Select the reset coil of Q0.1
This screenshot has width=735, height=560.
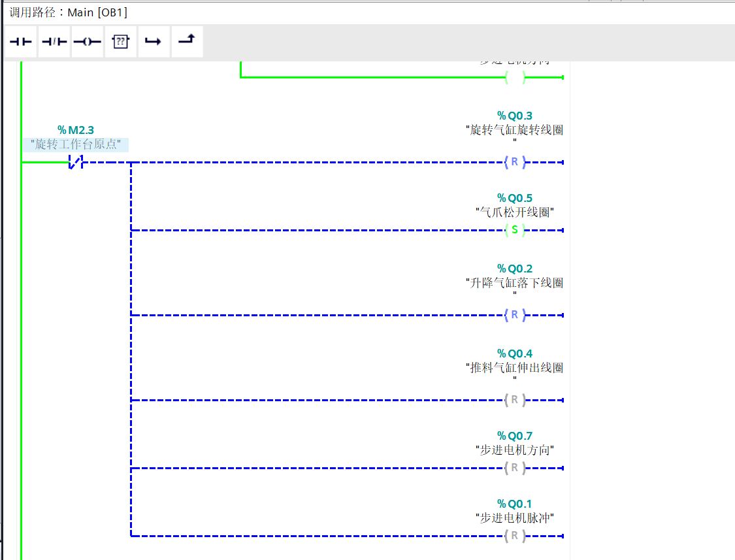pyautogui.click(x=515, y=536)
